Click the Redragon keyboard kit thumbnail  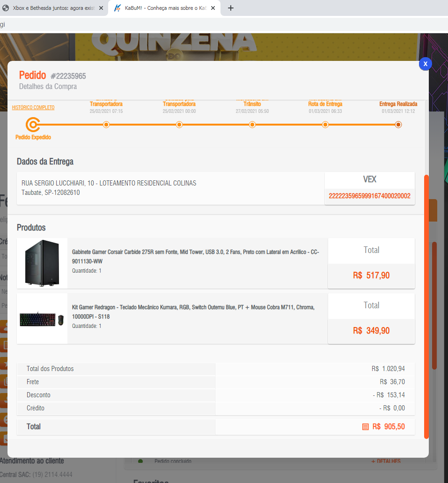click(42, 319)
